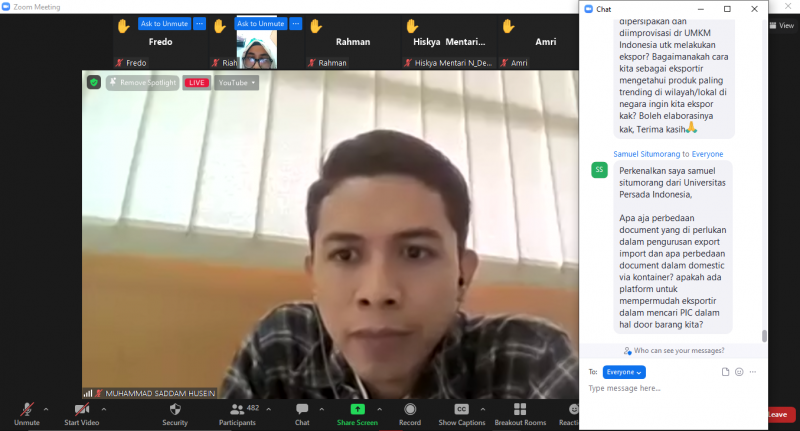Viewport: 800px width, 431px height.
Task: Click the red LIVE indicator
Action: click(197, 83)
